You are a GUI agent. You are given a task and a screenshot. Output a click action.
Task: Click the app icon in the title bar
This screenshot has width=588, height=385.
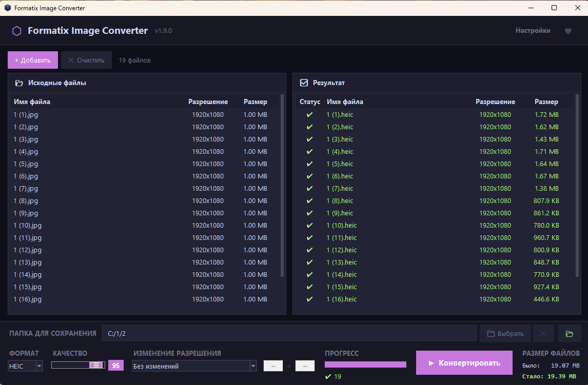pos(8,8)
